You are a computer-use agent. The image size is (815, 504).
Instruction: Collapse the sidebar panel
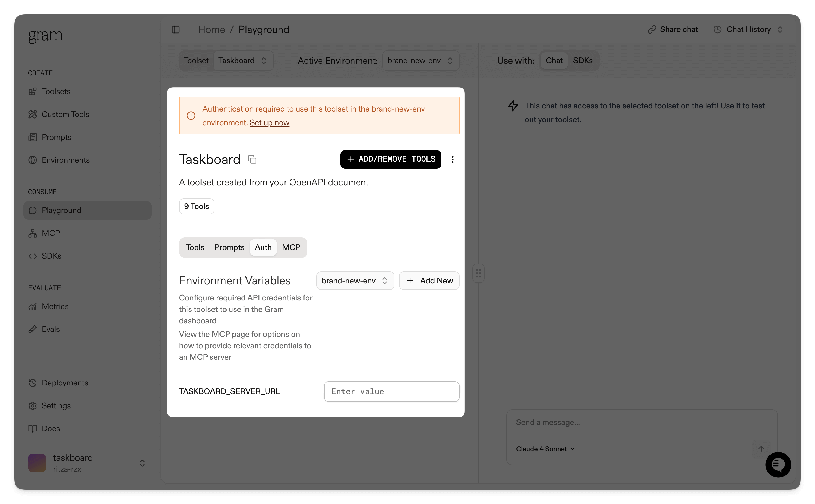coord(176,29)
